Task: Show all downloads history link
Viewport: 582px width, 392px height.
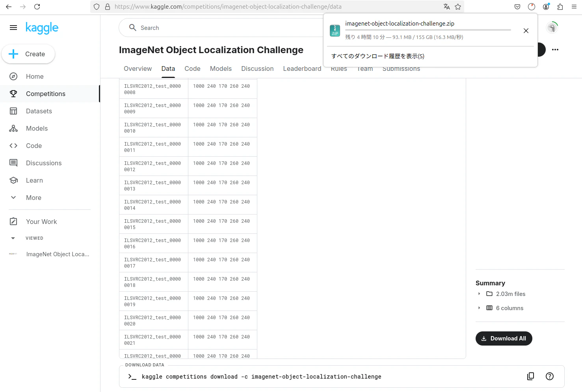Action: point(378,56)
